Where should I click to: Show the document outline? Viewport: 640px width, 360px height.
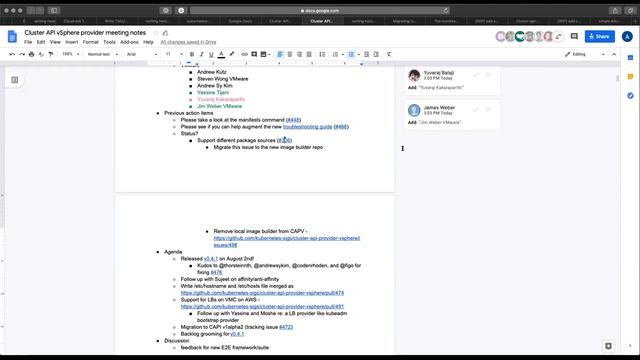15,80
